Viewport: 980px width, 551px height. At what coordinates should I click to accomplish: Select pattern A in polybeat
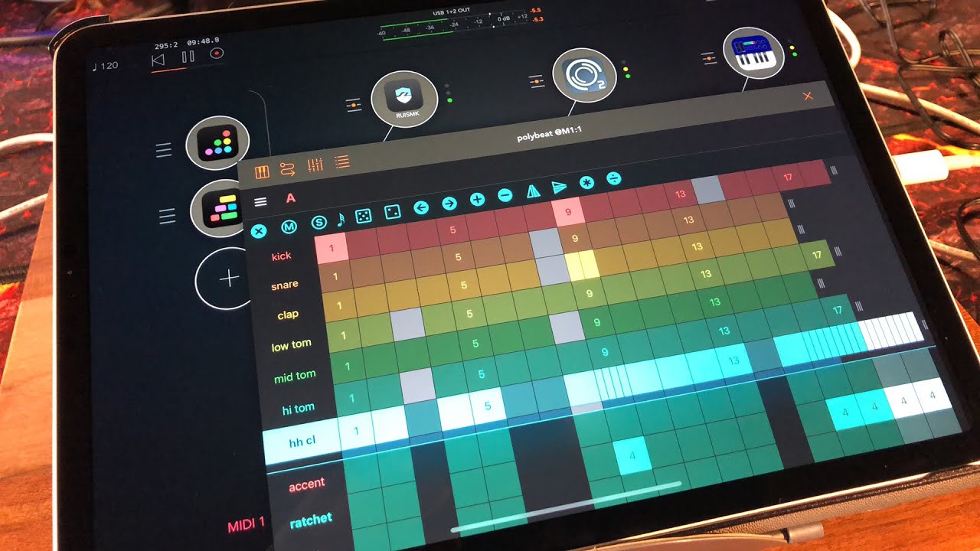tap(290, 198)
